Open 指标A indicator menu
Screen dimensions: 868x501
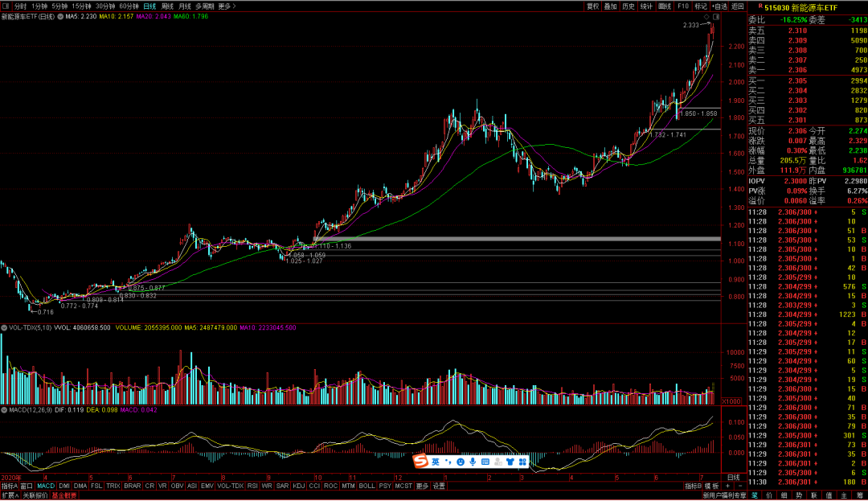(x=10, y=486)
